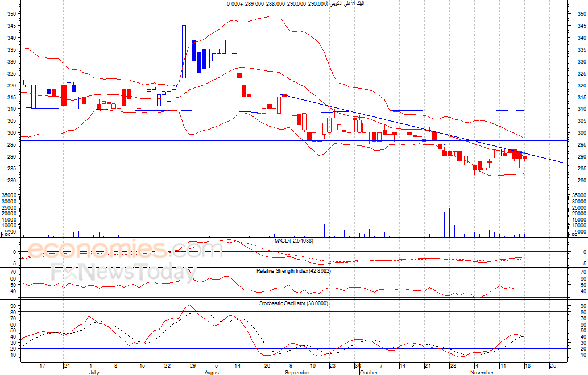588x375 pixels.
Task: Click date label 17 on the time axis
Action: coord(43,366)
